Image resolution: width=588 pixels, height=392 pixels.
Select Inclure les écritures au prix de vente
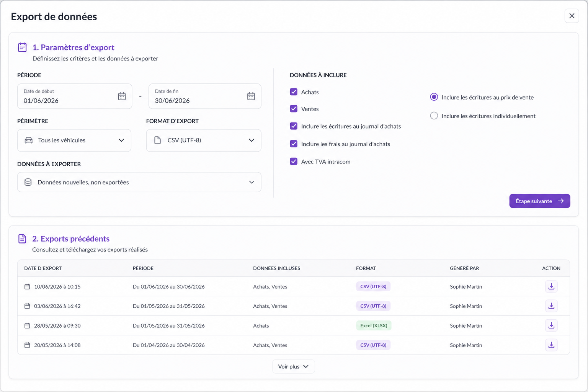click(x=434, y=97)
